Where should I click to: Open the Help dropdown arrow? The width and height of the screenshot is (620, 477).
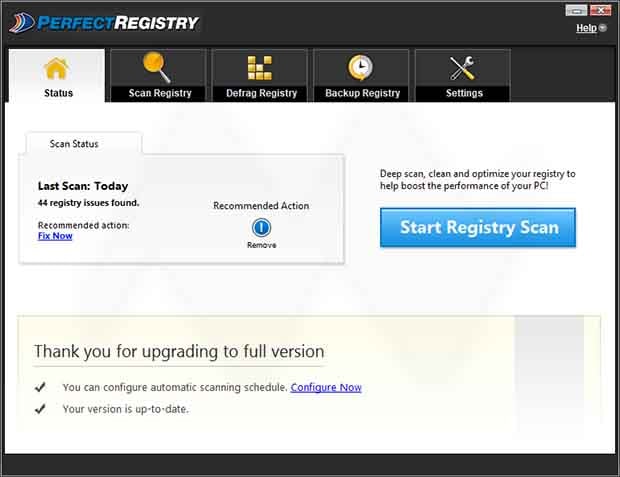tap(603, 28)
